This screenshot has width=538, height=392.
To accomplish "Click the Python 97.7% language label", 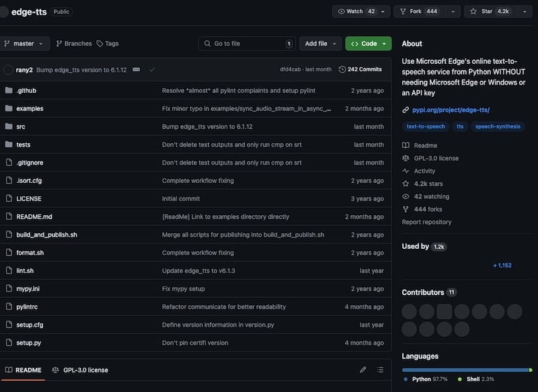I will coord(426,379).
